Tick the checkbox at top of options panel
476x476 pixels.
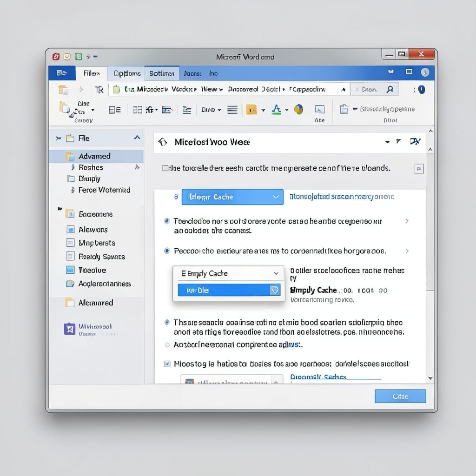[165, 168]
